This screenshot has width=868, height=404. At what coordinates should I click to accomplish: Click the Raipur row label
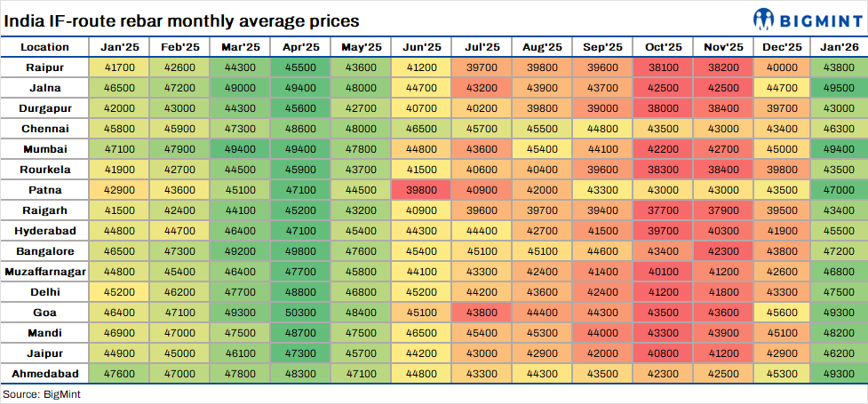(x=44, y=67)
